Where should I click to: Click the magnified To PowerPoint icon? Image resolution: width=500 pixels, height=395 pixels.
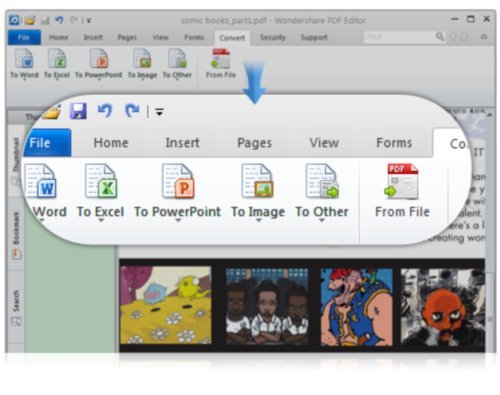(x=178, y=181)
